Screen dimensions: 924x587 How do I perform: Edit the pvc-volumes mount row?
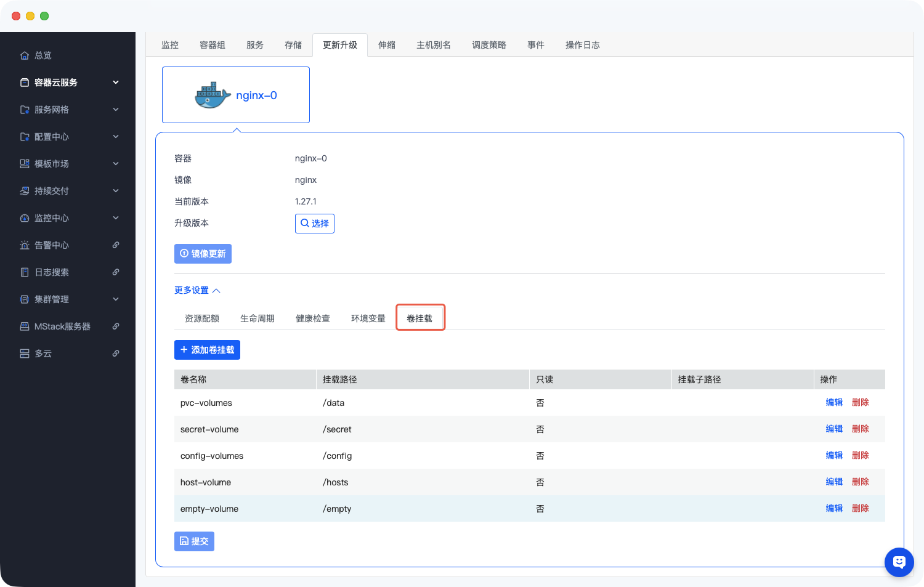point(834,403)
